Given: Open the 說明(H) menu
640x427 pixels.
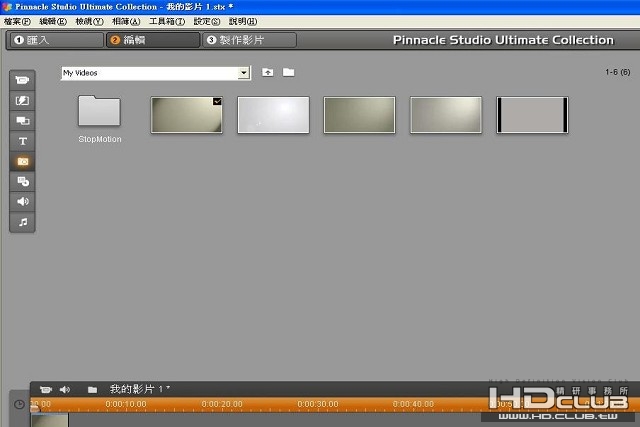Looking at the screenshot, I should pyautogui.click(x=243, y=22).
